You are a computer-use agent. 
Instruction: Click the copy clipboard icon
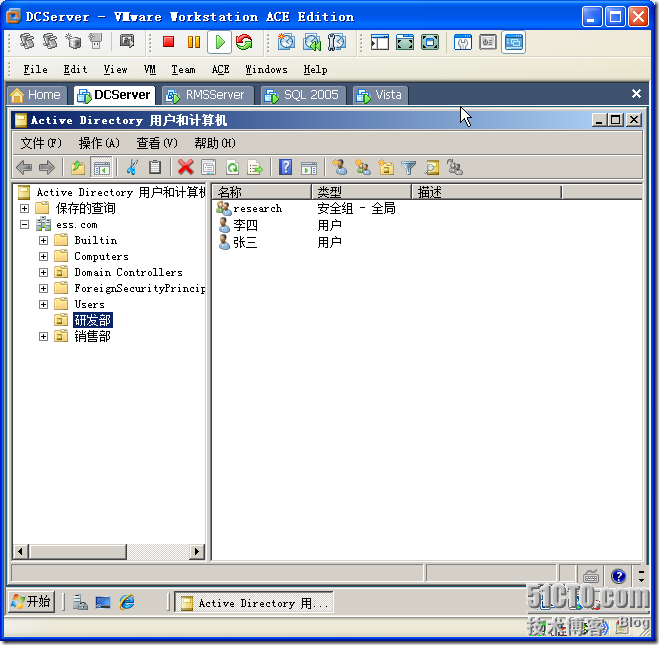pos(155,168)
